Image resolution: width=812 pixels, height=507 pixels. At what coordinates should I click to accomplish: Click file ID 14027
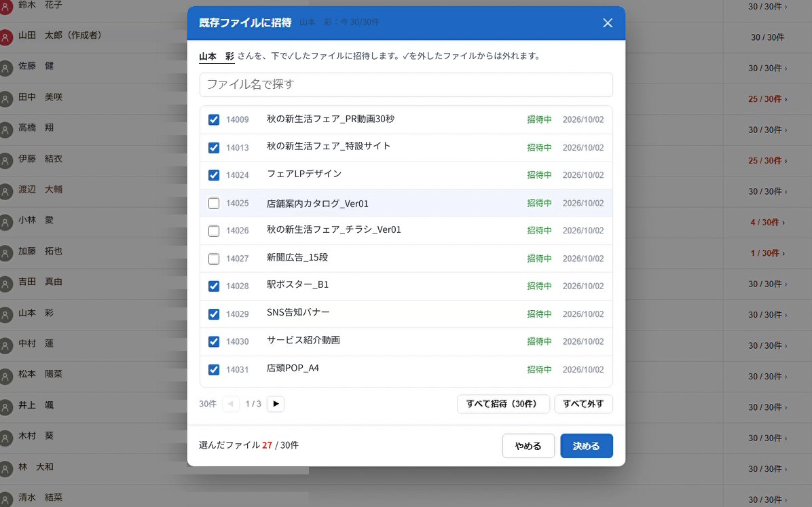click(237, 259)
